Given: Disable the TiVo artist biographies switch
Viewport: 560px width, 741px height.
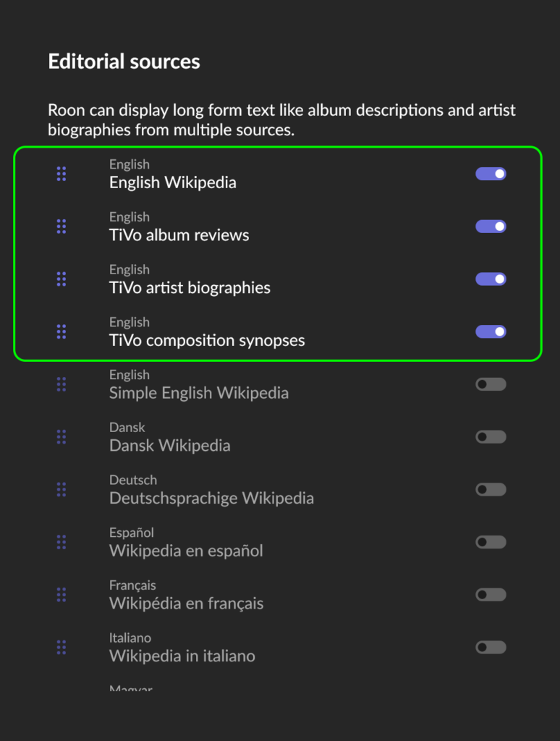Looking at the screenshot, I should click(x=491, y=279).
